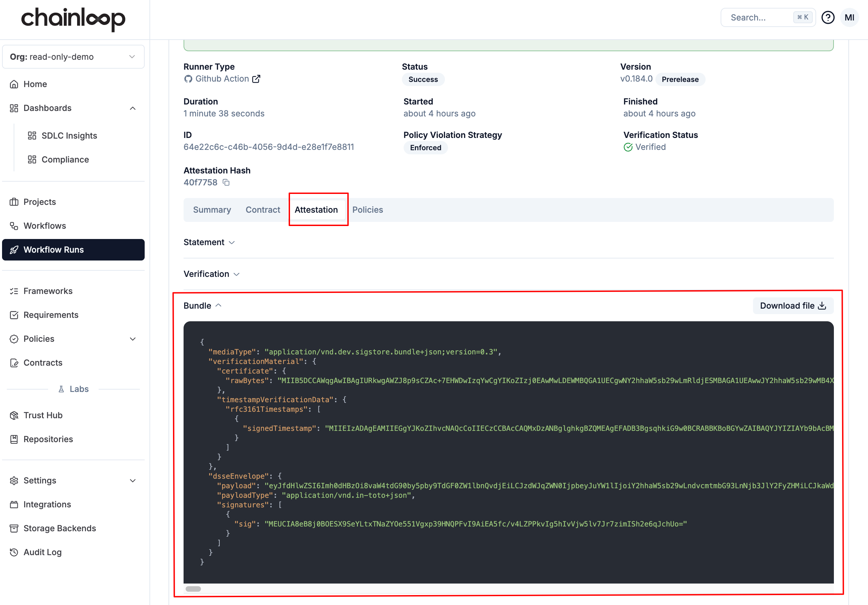Open Workflow Runs in sidebar
Image resolution: width=868 pixels, height=605 pixels.
pos(73,250)
